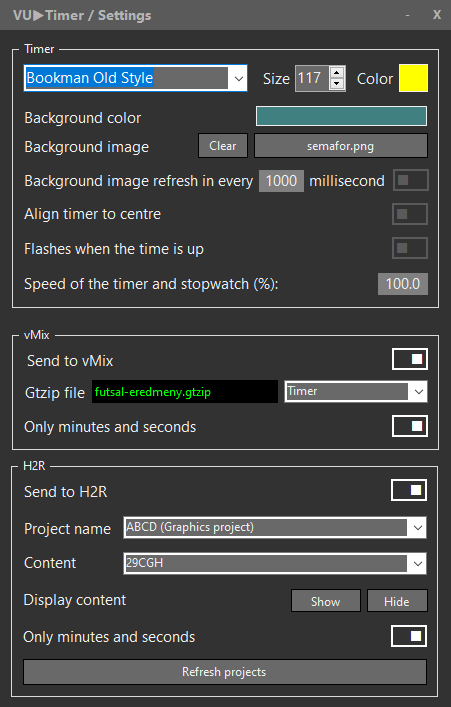Viewport: 451px width, 707px height.
Task: Toggle H2R Only minutes and seconds
Action: pos(409,636)
